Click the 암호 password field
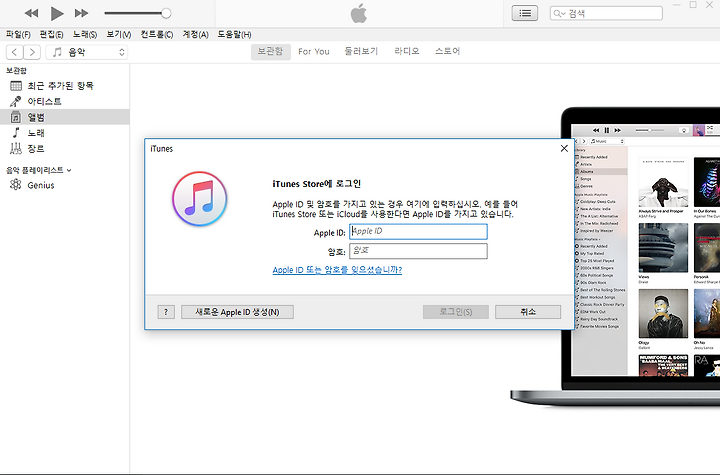Viewport: 720px width, 475px height. pos(418,251)
